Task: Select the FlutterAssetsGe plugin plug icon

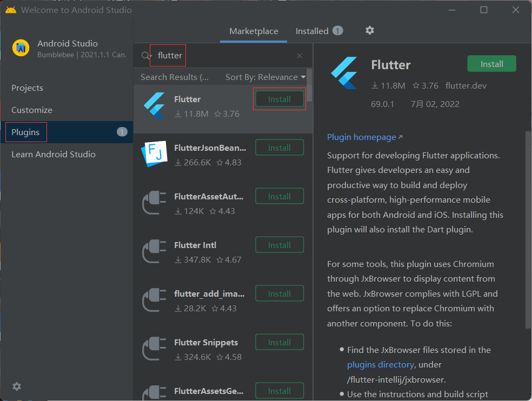Action: (155, 393)
